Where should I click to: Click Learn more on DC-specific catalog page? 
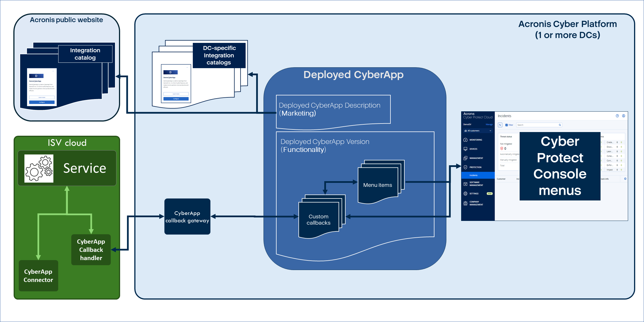pyautogui.click(x=176, y=94)
